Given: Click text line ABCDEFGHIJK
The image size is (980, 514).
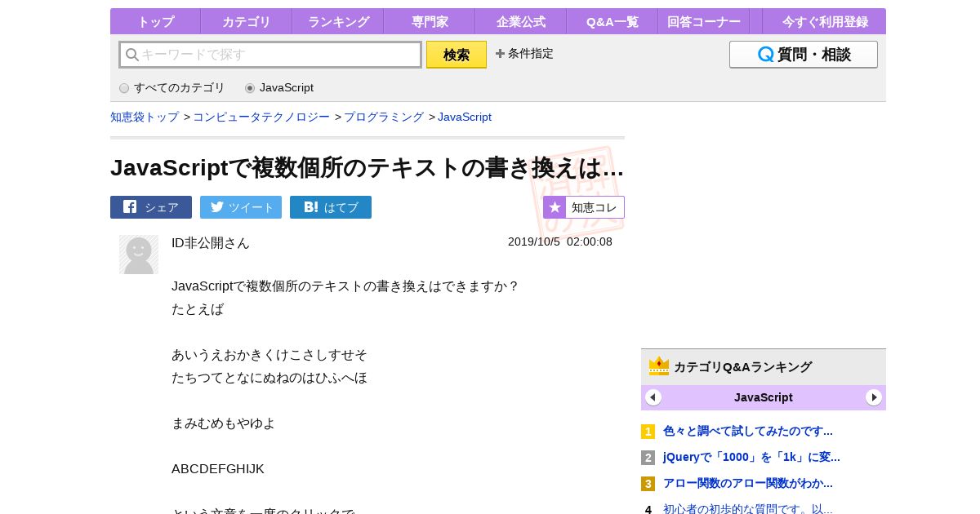Looking at the screenshot, I should point(218,469).
